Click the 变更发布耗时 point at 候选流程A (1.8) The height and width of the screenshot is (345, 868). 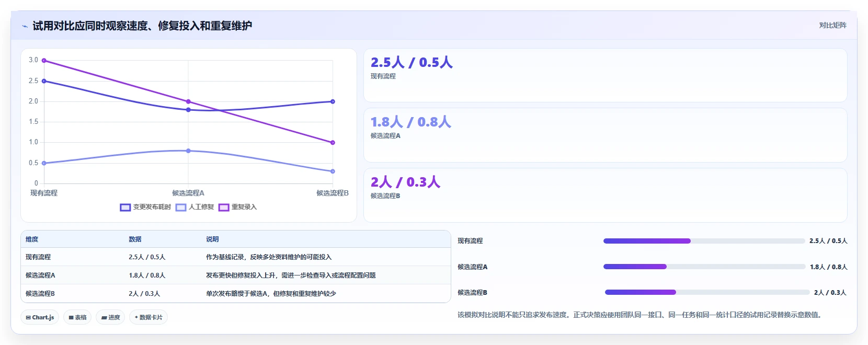(188, 110)
